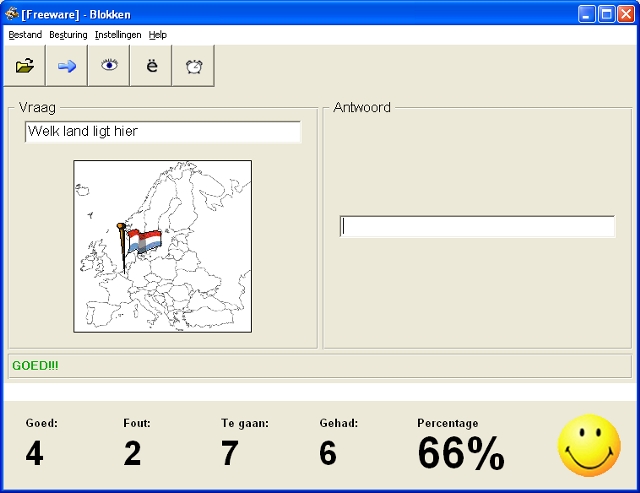
Task: Open the Help menu
Action: pyautogui.click(x=158, y=35)
